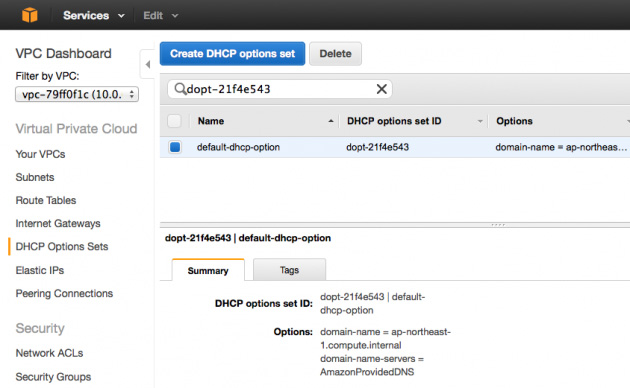Open the Services menu
630x388 pixels.
point(94,15)
